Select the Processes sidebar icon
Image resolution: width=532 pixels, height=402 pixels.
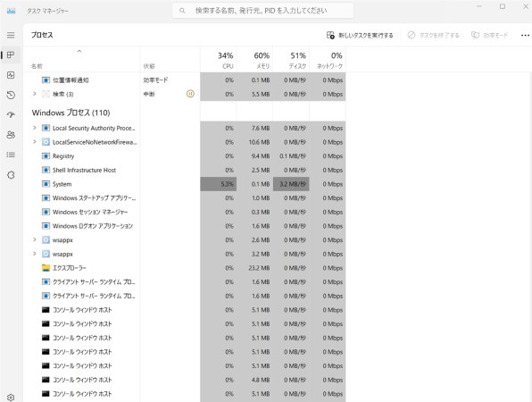click(11, 55)
